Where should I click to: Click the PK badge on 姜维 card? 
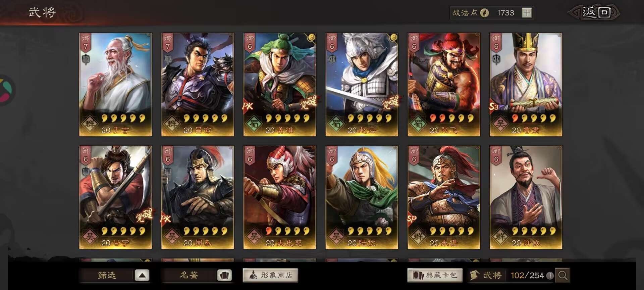pyautogui.click(x=248, y=106)
